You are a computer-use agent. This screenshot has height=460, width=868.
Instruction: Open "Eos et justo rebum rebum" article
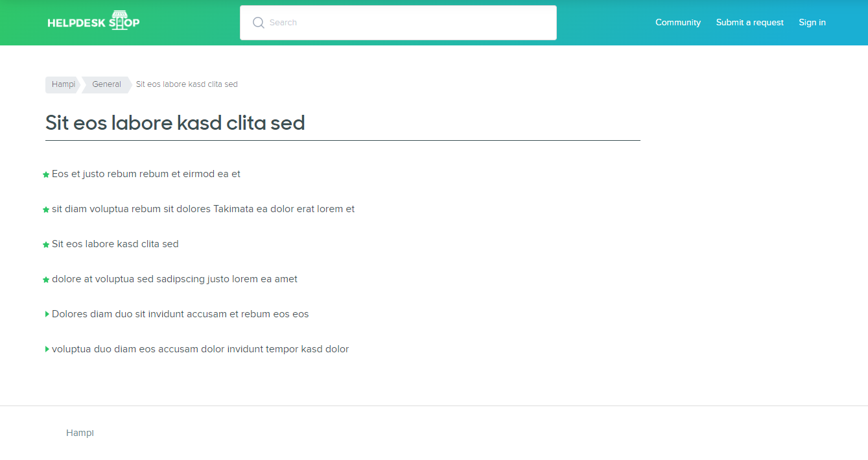(146, 174)
